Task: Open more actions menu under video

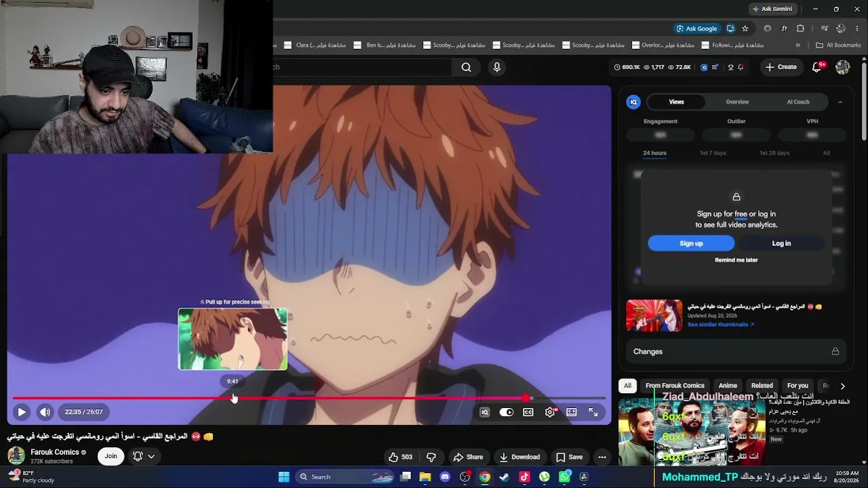Action: [x=602, y=457]
